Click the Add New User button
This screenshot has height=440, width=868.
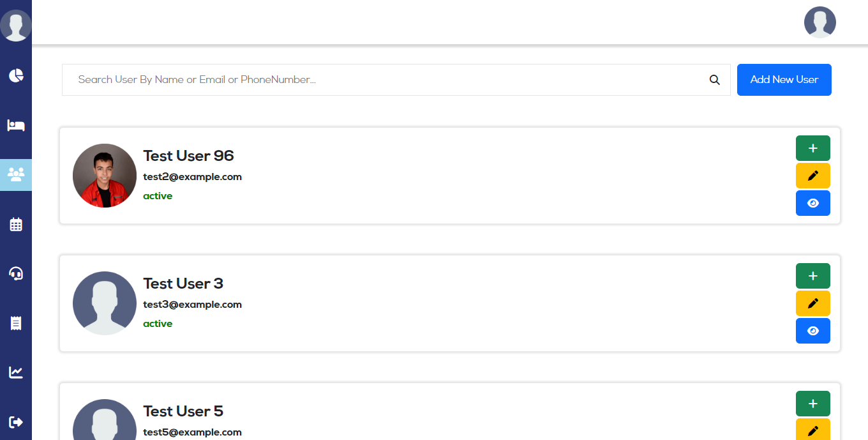point(784,80)
